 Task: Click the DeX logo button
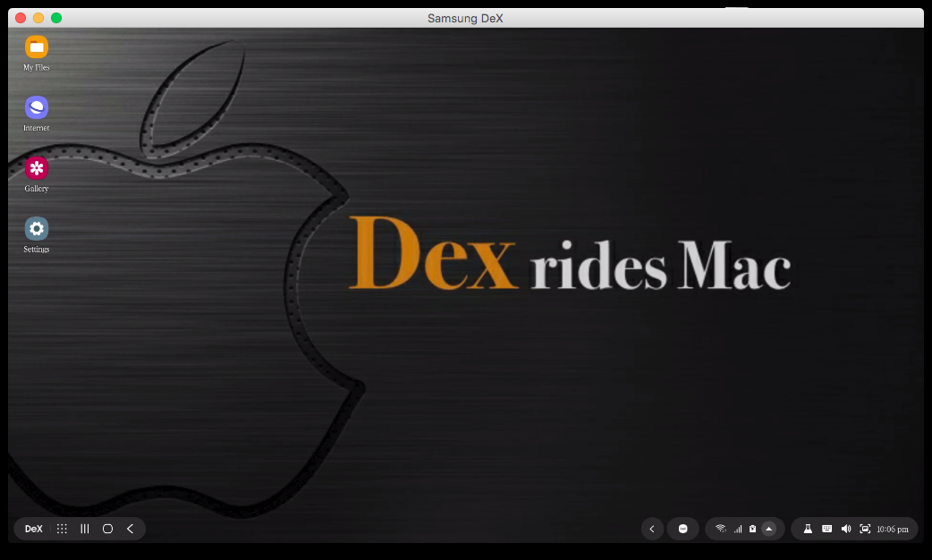pyautogui.click(x=34, y=529)
